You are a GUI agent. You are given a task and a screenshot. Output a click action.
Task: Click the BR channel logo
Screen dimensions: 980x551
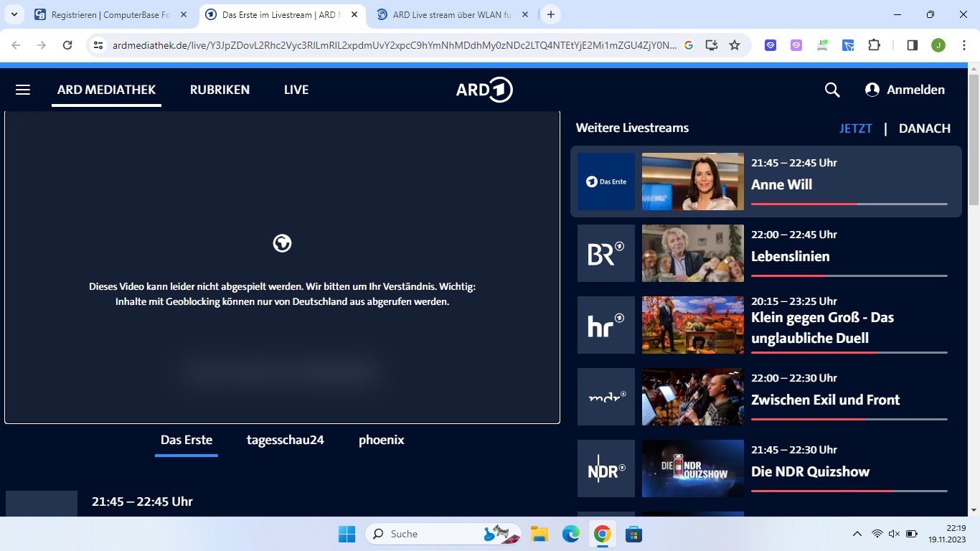606,253
